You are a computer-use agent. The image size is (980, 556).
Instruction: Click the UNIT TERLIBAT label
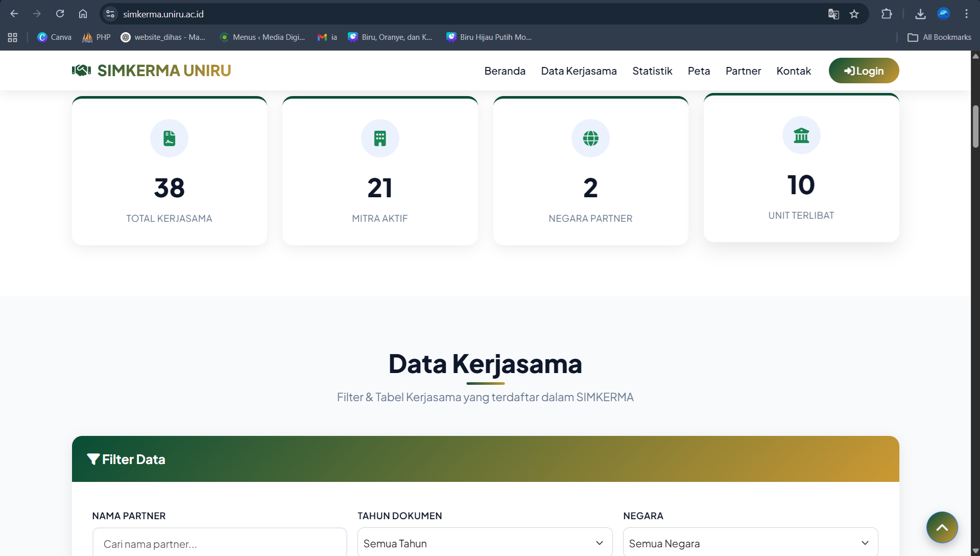801,215
